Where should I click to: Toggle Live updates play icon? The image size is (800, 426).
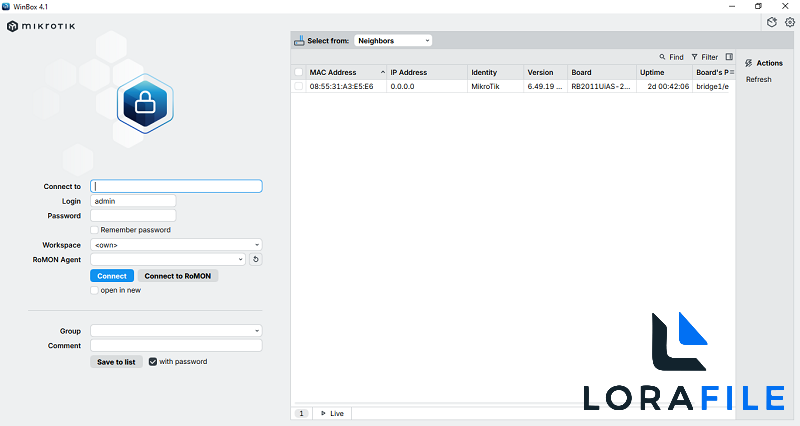pos(323,413)
